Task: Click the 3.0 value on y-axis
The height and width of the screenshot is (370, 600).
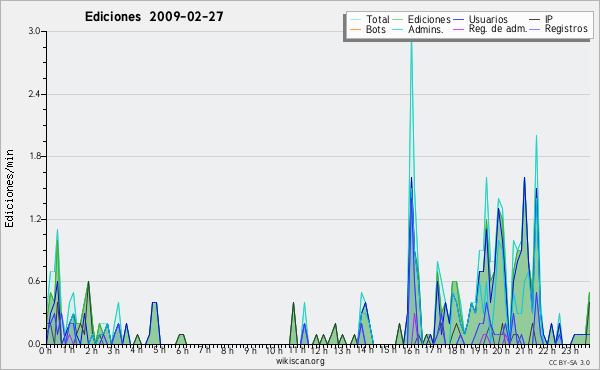Action: pos(34,31)
